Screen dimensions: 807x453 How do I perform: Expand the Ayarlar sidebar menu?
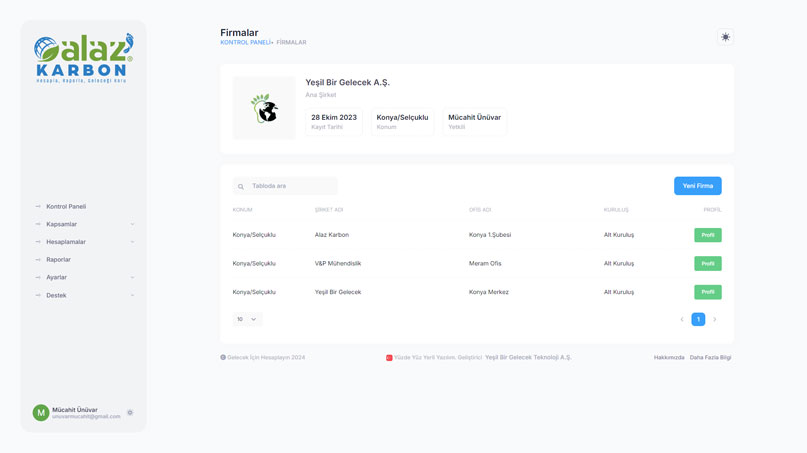[x=85, y=277]
